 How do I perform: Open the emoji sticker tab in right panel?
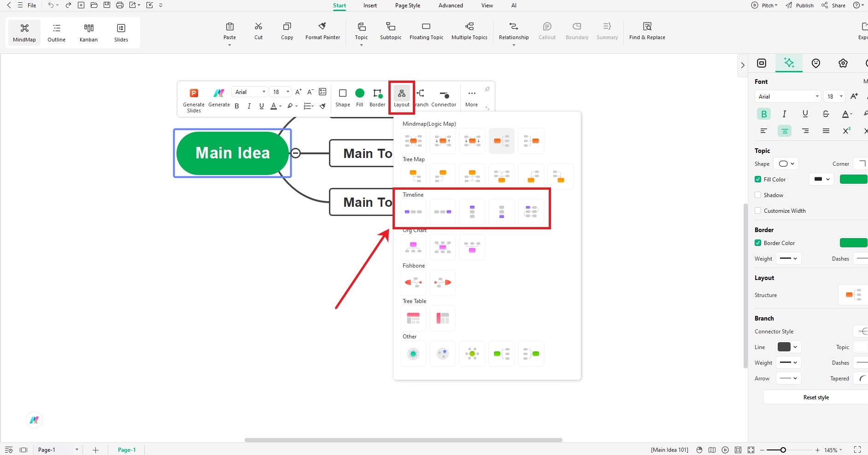[x=816, y=63]
